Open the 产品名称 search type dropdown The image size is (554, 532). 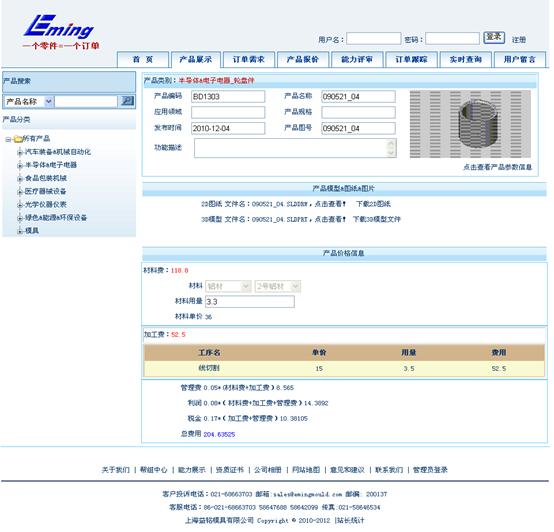(x=29, y=102)
